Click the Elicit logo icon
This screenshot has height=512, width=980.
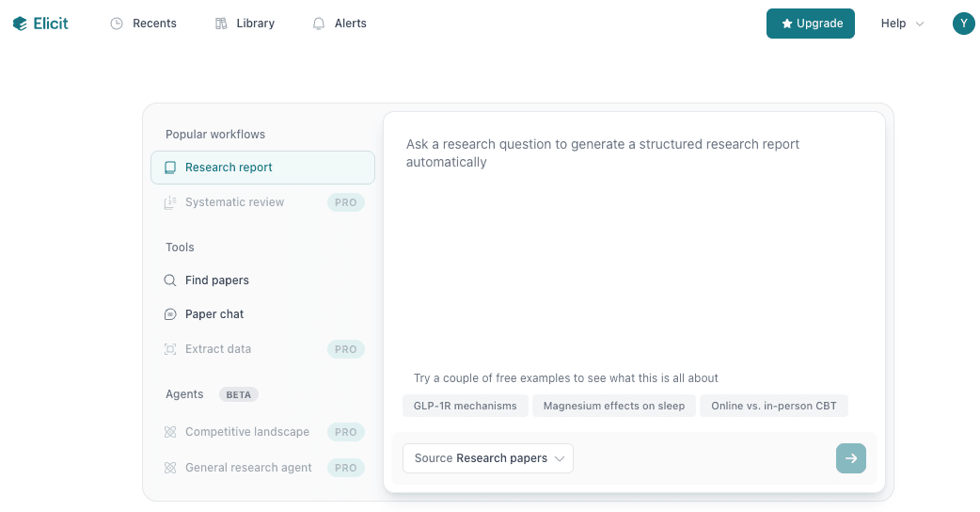pos(20,24)
